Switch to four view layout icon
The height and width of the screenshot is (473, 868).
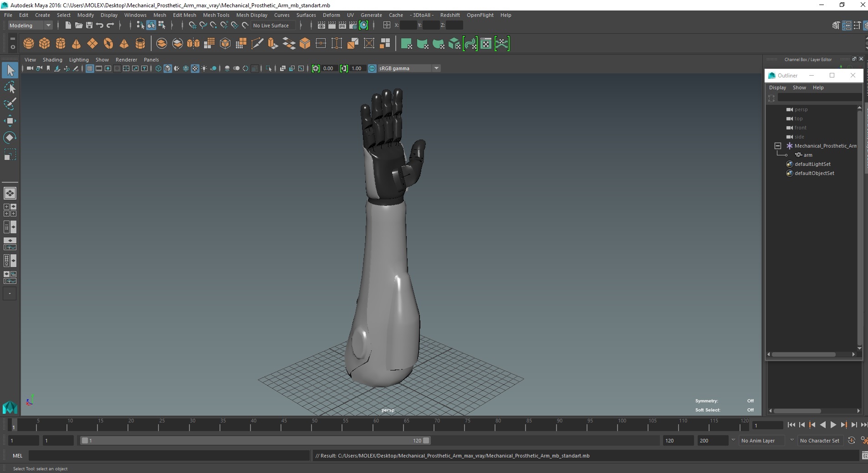pyautogui.click(x=10, y=210)
